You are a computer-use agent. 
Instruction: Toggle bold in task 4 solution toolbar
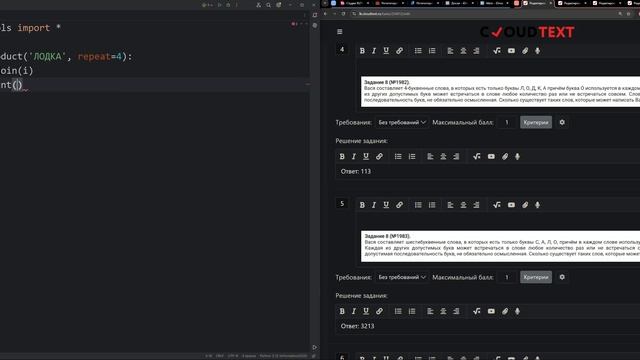pos(342,156)
